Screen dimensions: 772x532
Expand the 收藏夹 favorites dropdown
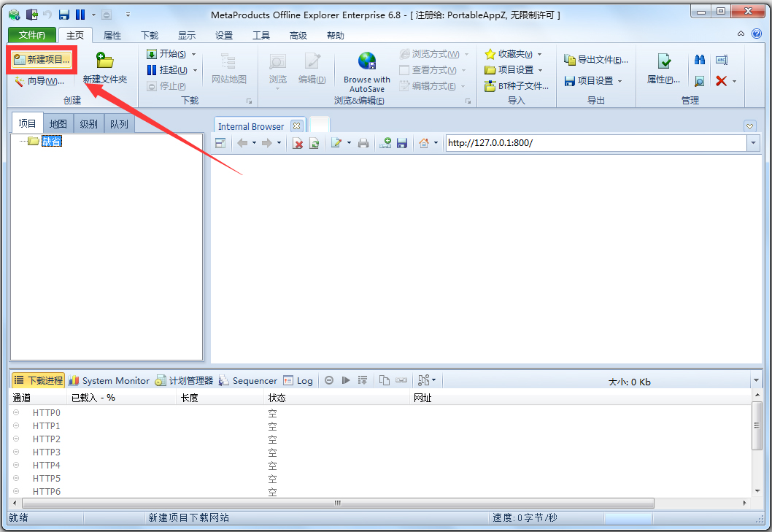(x=539, y=55)
